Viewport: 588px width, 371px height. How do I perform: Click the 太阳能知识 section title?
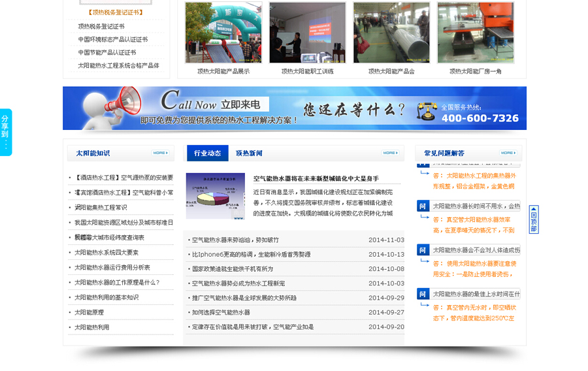pos(93,153)
